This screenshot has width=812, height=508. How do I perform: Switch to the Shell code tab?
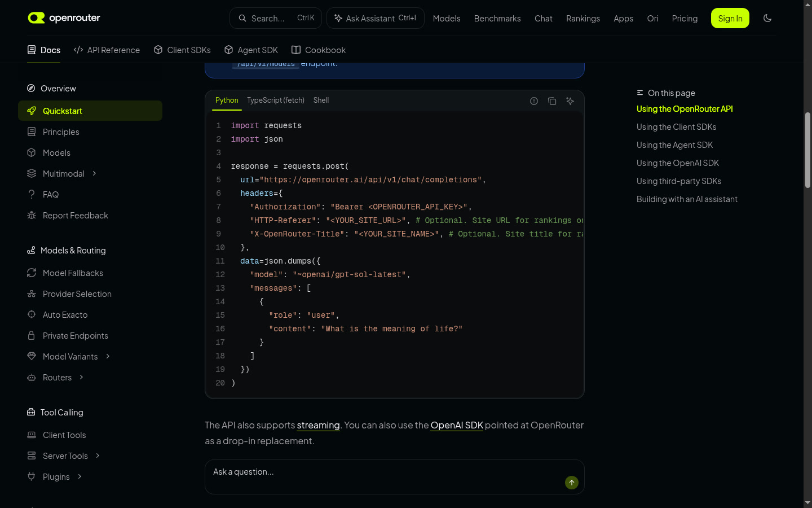coord(321,100)
